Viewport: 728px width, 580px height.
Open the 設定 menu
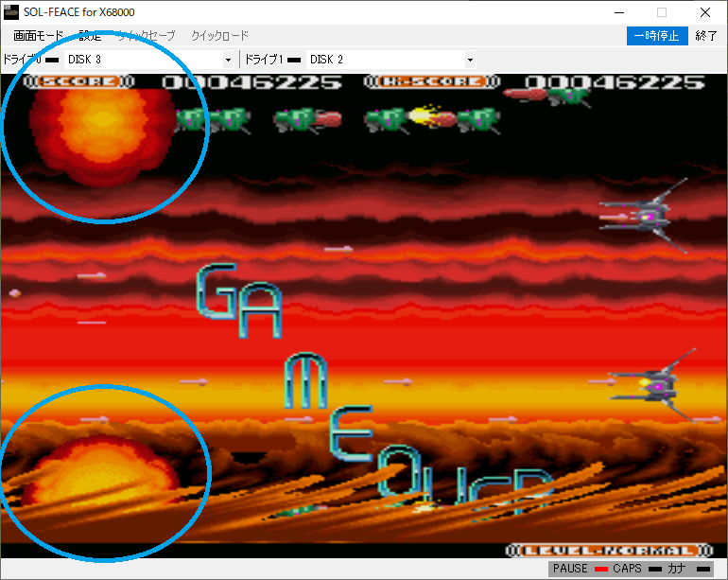90,36
